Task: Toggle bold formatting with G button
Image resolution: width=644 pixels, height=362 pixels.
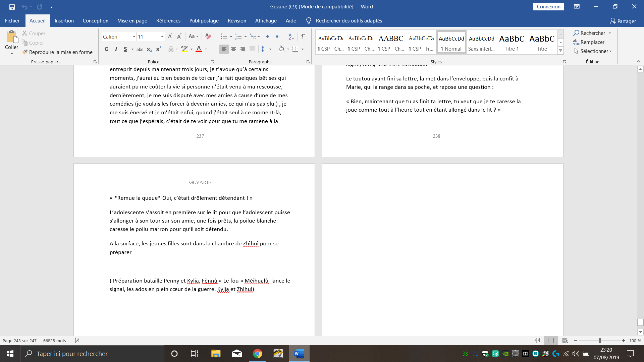Action: click(106, 49)
